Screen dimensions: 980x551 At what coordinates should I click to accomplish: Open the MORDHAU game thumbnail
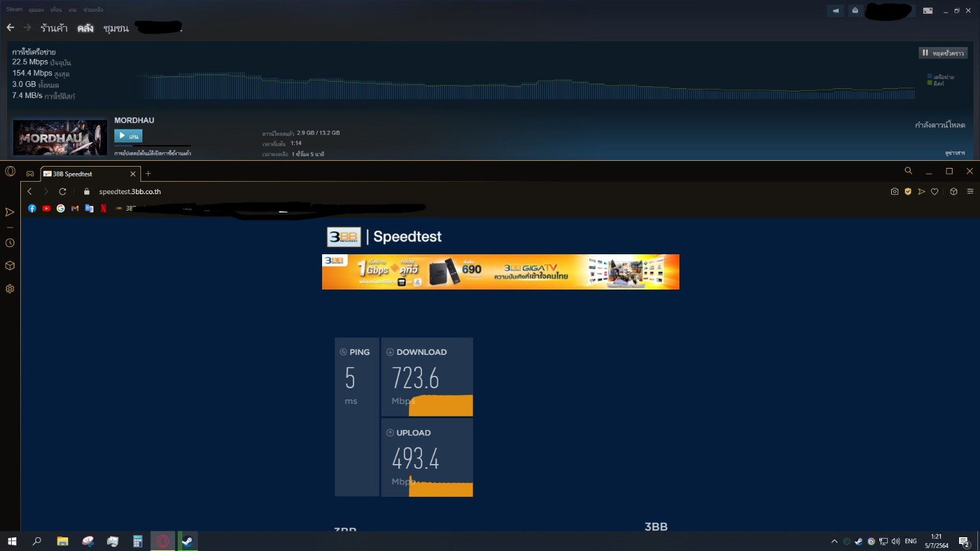point(60,137)
